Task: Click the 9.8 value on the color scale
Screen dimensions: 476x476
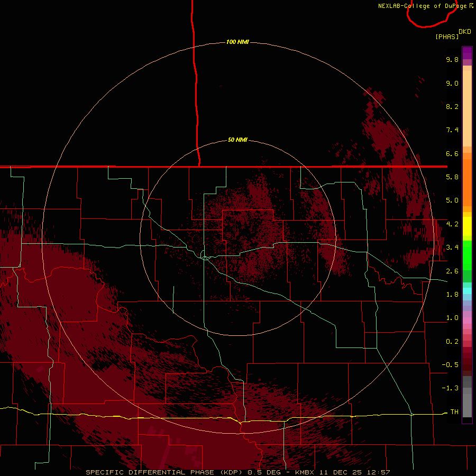Action: point(452,59)
